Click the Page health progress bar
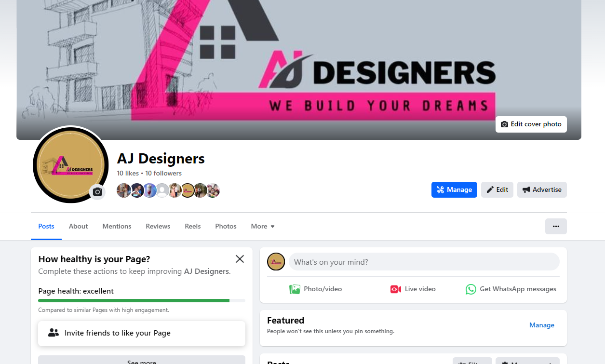605x364 pixels. [142, 301]
